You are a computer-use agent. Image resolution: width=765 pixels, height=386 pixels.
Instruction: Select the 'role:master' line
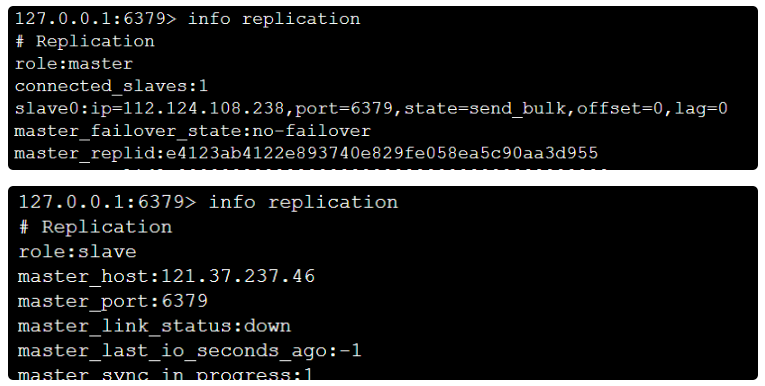click(x=74, y=64)
